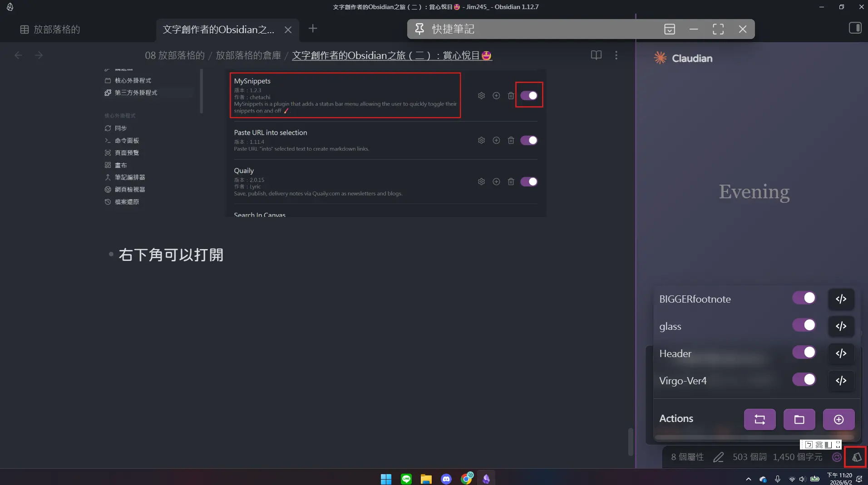Viewport: 868px width, 485px height.
Task: Close the 文字創作者的Obsidian之... tab
Action: (288, 30)
